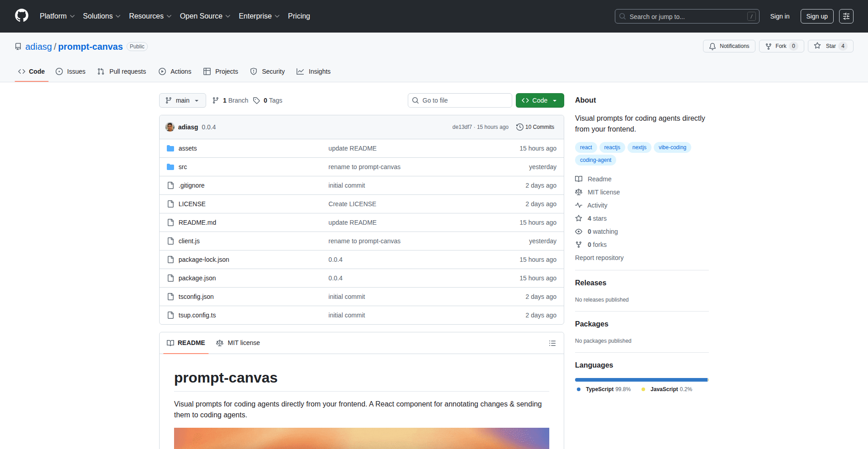The image size is (868, 449).
Task: Click the fork icon beside 0 forks
Action: click(x=579, y=245)
